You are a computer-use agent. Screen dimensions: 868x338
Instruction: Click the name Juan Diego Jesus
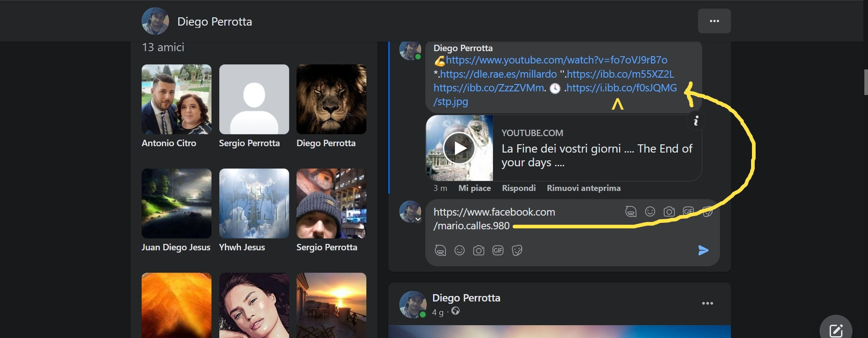(176, 247)
